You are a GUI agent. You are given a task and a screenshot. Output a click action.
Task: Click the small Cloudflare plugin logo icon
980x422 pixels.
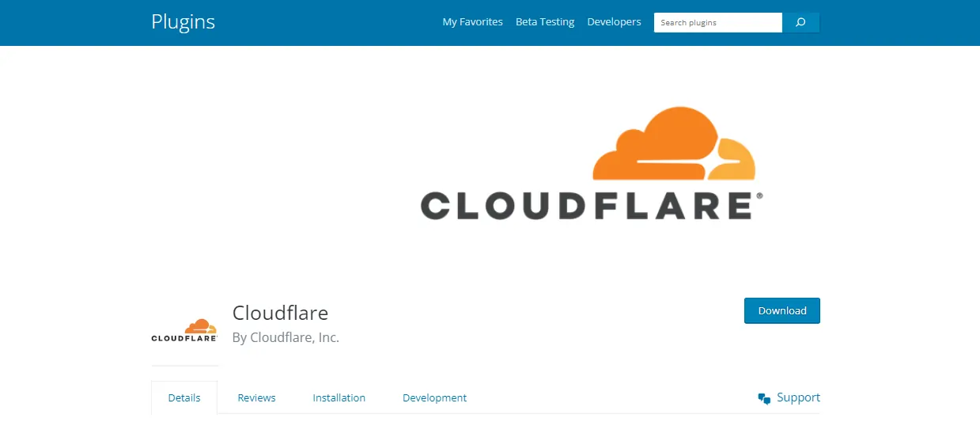(184, 331)
